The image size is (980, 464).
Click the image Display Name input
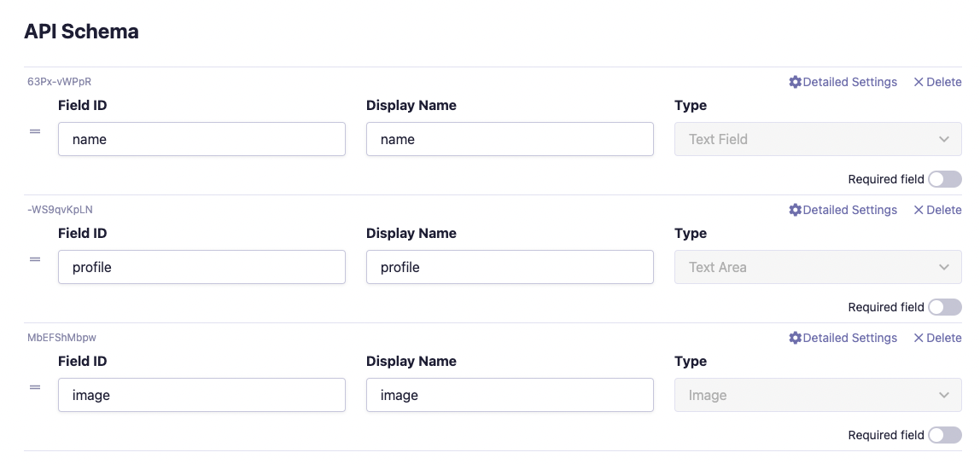pos(510,395)
